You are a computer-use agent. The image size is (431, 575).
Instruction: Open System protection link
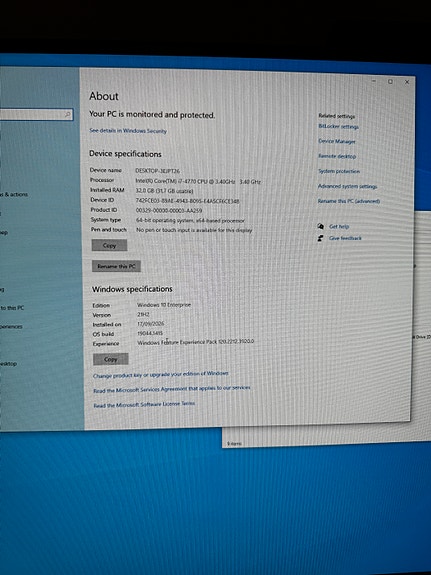click(x=339, y=171)
